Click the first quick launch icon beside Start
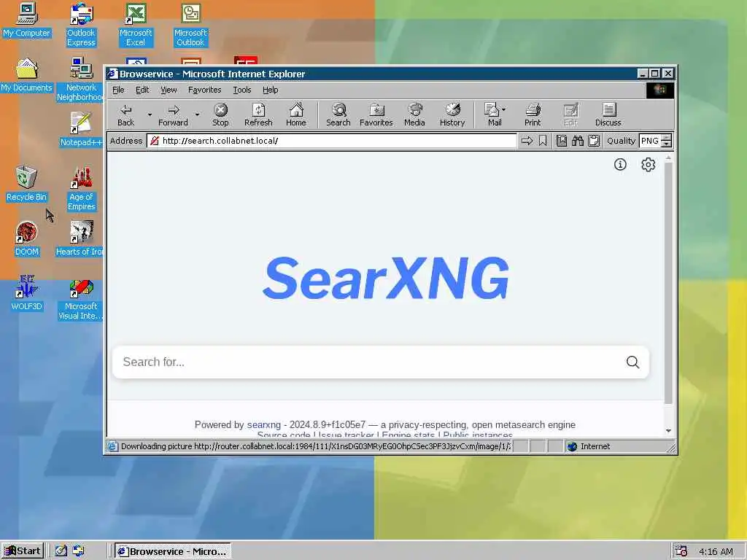This screenshot has height=560, width=747. [x=61, y=551]
